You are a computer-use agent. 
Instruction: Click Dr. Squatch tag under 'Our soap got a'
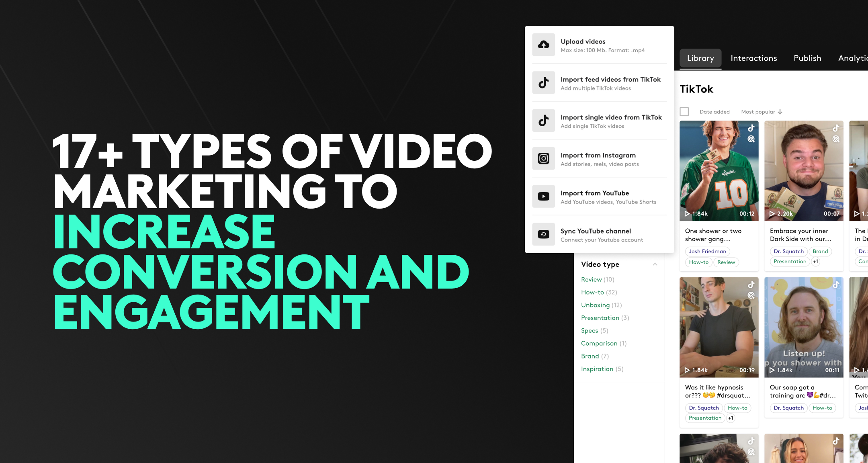788,408
